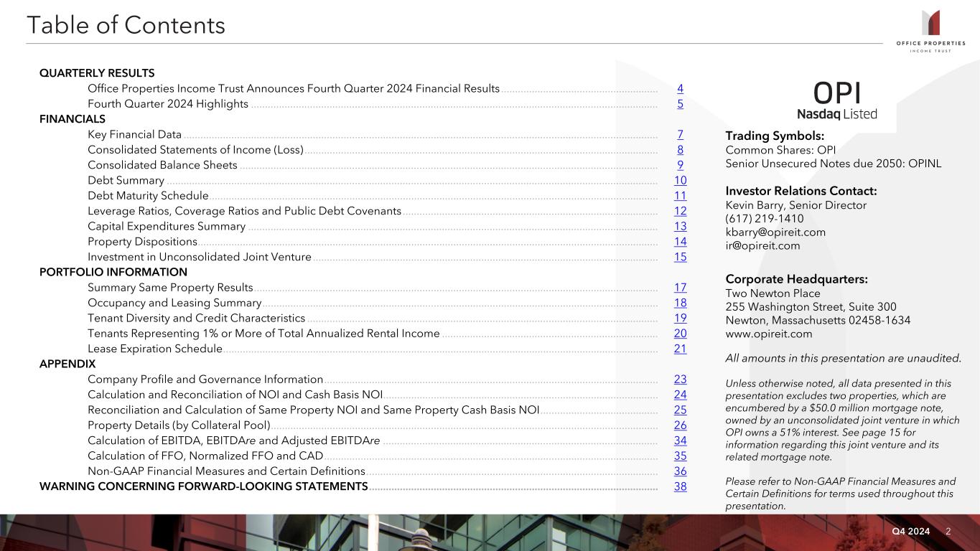The width and height of the screenshot is (980, 551).
Task: Go to page 5 Fourth Quarter Highlights
Action: coord(680,104)
